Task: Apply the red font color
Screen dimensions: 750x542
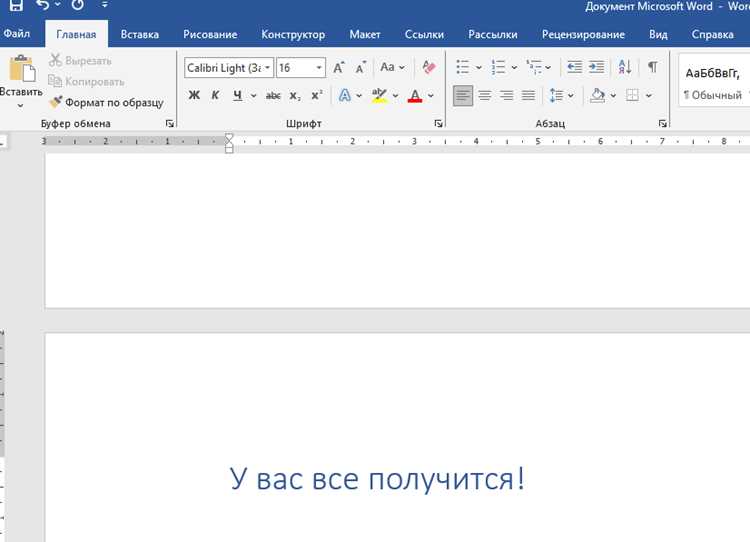Action: click(x=415, y=95)
